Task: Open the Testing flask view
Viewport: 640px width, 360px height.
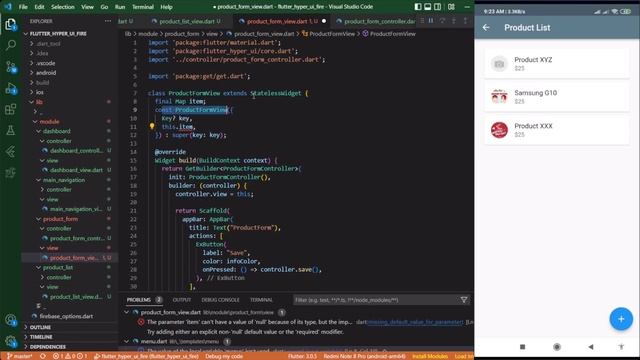Action: (11, 131)
